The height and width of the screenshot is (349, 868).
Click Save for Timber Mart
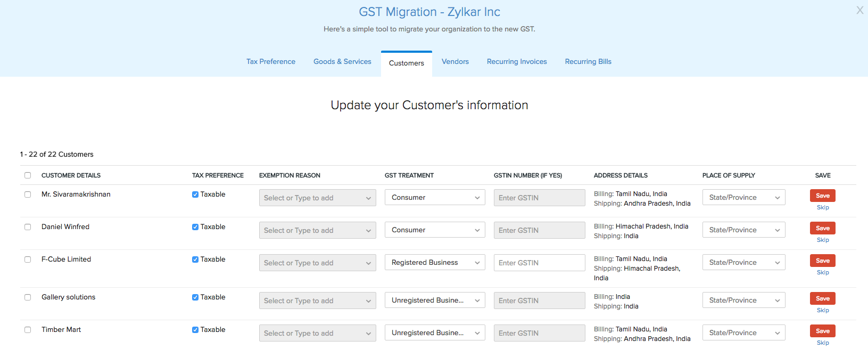click(x=822, y=331)
